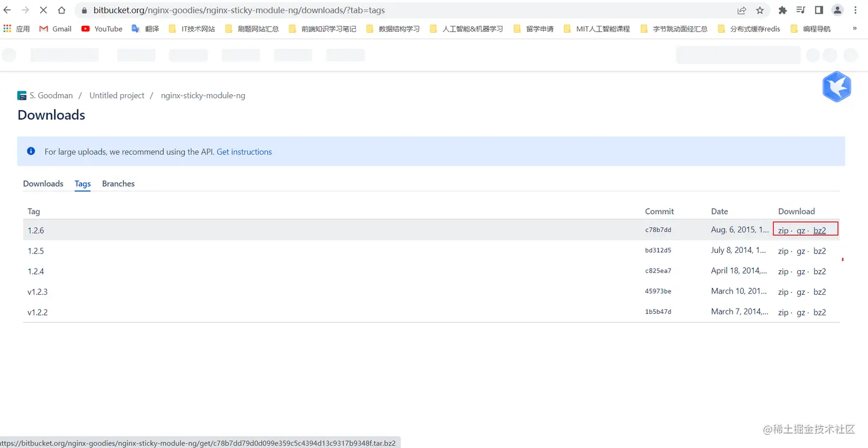868x448 pixels.
Task: Open commit c825ea7
Action: pyautogui.click(x=658, y=271)
